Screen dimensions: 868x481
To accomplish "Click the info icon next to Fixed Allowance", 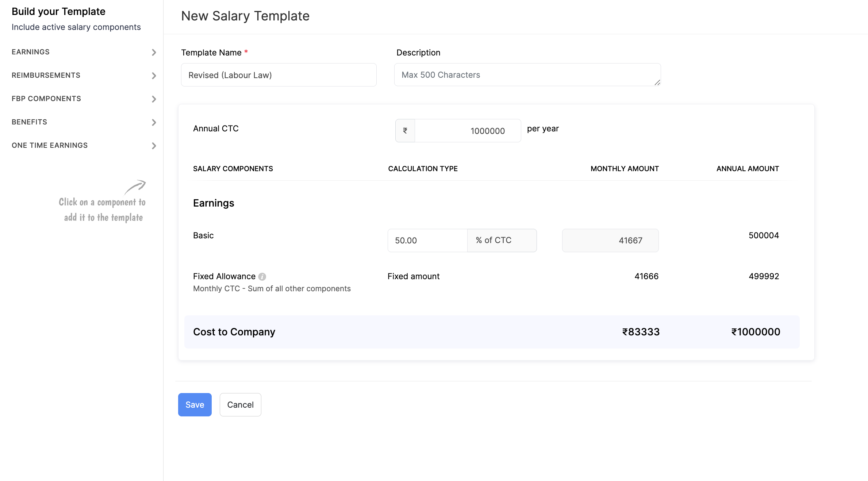I will coord(262,276).
